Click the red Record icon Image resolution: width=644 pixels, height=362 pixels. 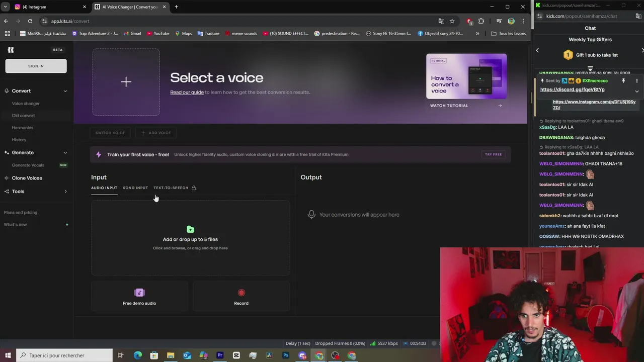(x=241, y=293)
